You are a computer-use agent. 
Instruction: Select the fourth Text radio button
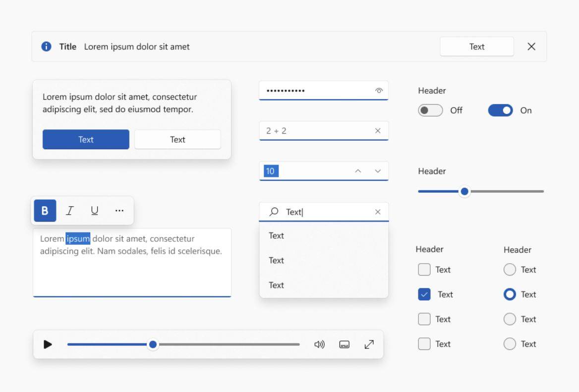pyautogui.click(x=510, y=343)
